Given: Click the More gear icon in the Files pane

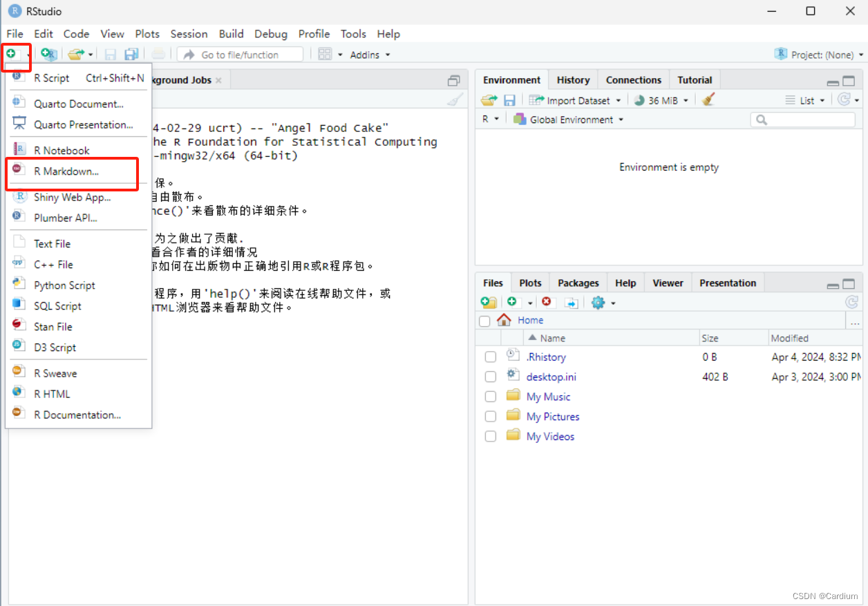Looking at the screenshot, I should click(598, 303).
